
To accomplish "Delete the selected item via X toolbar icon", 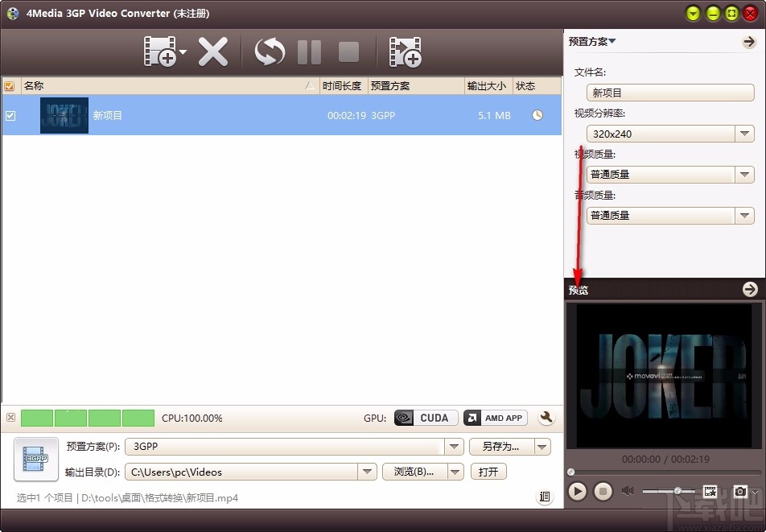I will point(214,50).
